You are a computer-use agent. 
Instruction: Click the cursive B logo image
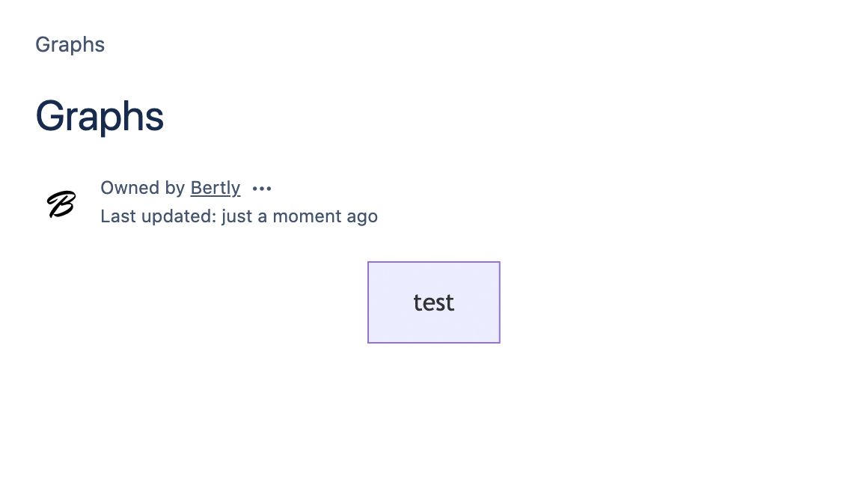pos(61,204)
